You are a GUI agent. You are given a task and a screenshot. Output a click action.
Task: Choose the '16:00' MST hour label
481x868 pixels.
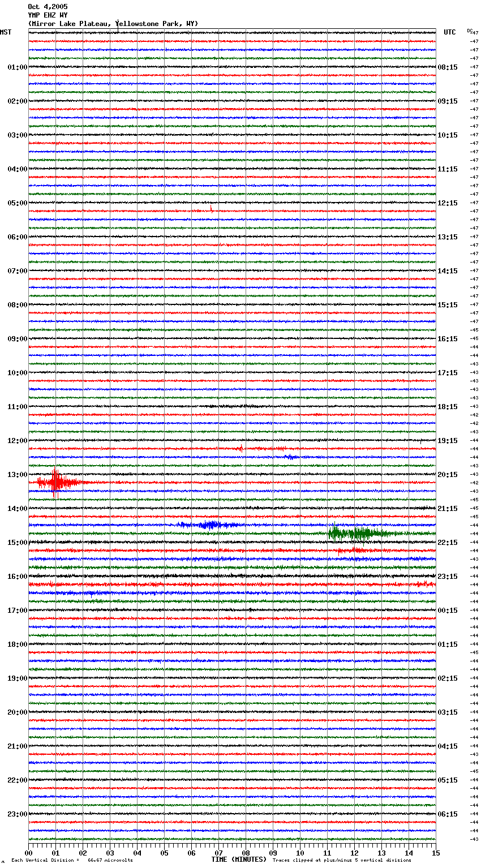click(x=18, y=577)
